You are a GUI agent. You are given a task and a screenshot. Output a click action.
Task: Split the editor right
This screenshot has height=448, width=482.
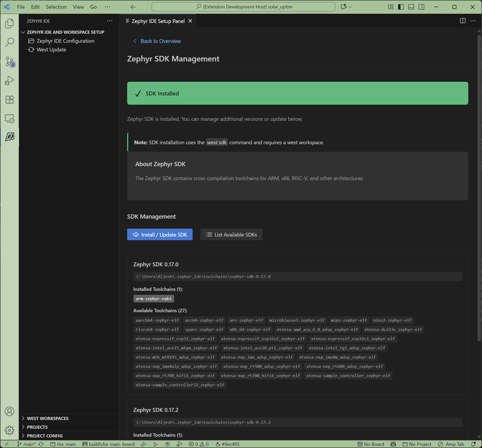462,21
